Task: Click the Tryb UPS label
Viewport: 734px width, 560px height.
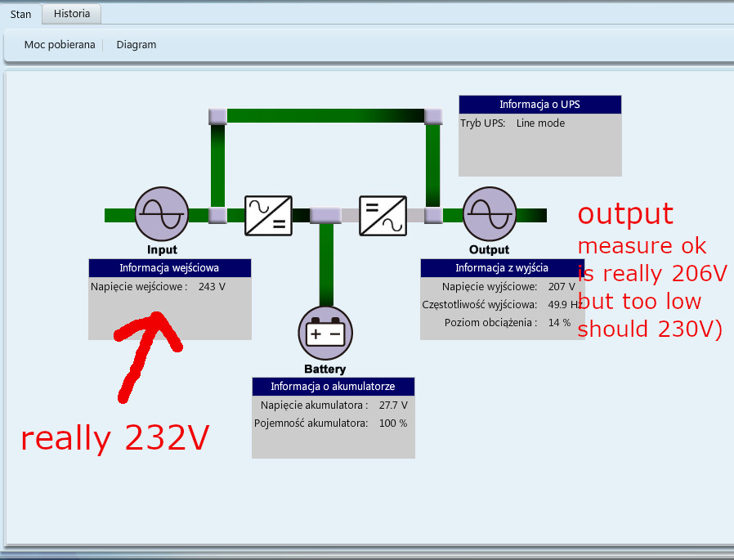Action: pos(482,123)
